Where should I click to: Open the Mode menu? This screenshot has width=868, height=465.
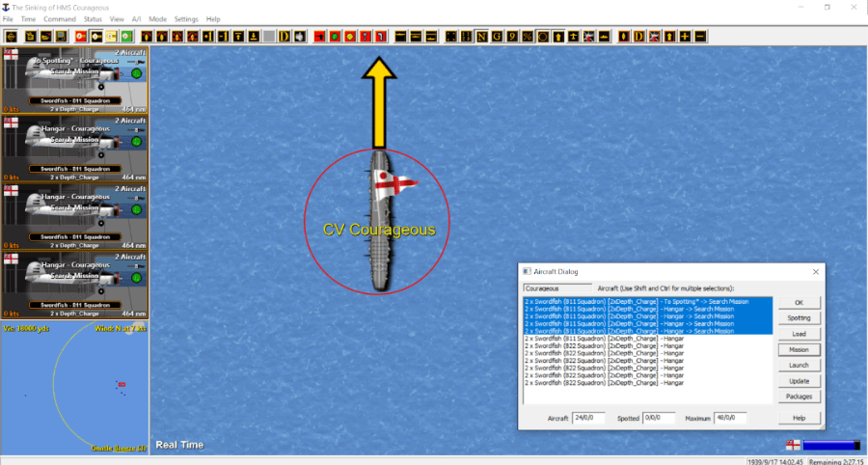158,19
